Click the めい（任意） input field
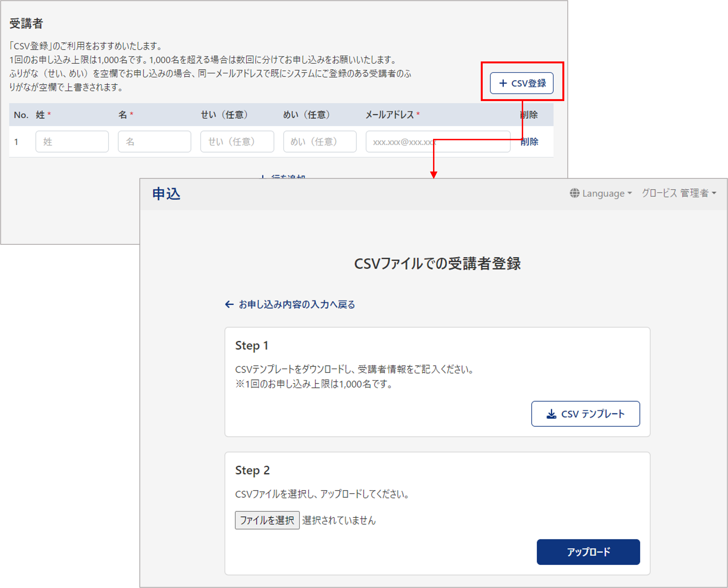The height and width of the screenshot is (588, 728). (320, 141)
